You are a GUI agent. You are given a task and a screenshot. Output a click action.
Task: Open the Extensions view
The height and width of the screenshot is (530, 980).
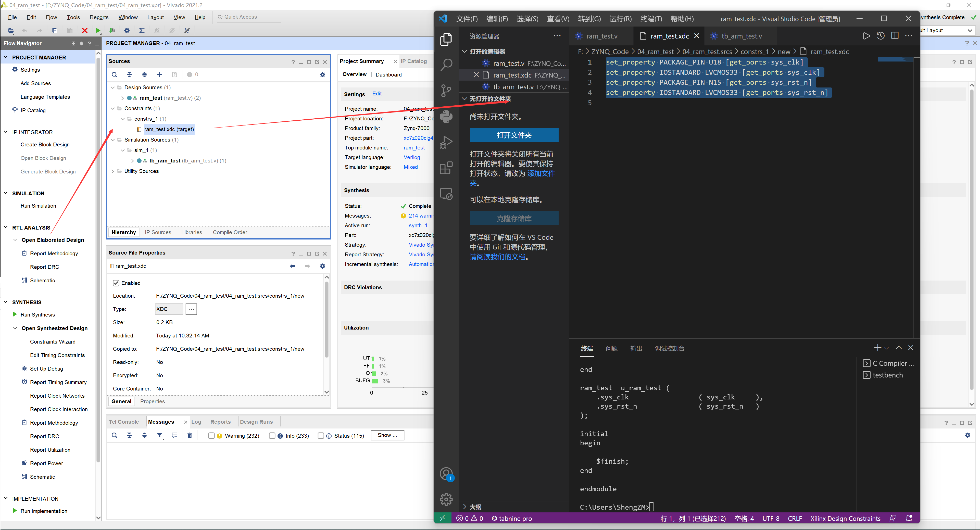[446, 167]
